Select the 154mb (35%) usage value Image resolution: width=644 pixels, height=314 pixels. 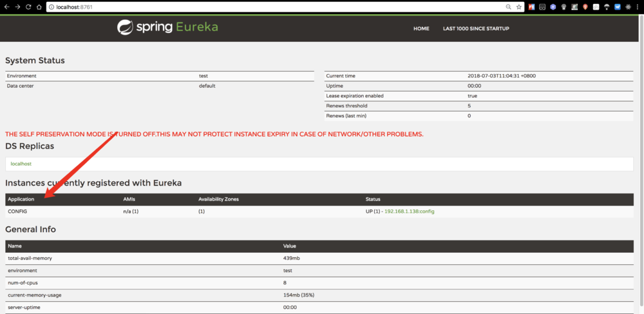[x=299, y=295]
